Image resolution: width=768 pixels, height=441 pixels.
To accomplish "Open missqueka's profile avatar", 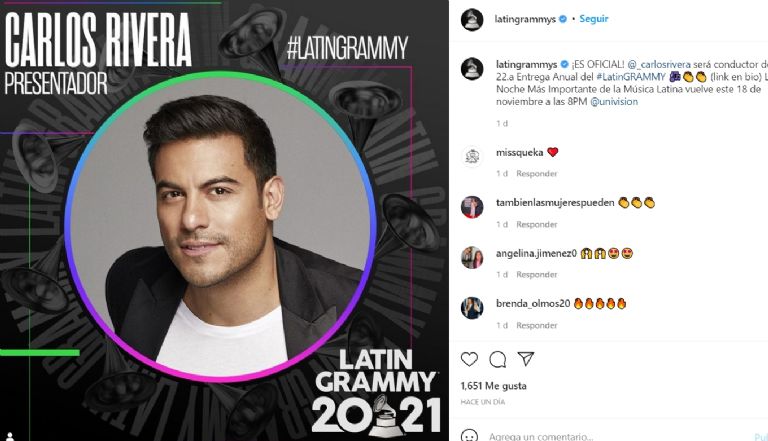I will (x=472, y=157).
